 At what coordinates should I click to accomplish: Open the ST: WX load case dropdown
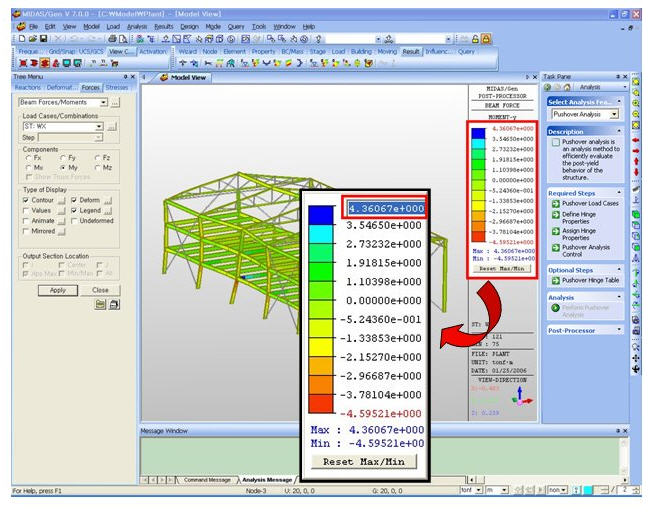click(99, 126)
